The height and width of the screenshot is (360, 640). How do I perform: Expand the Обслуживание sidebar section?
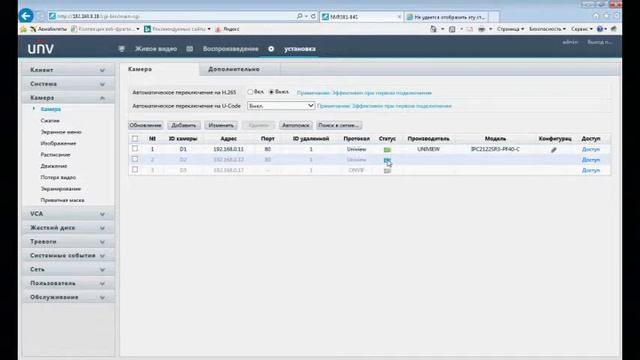68,297
